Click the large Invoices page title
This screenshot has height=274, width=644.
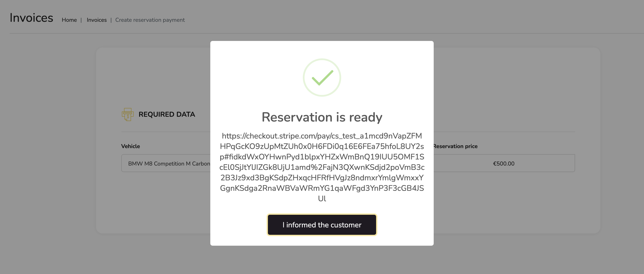(x=31, y=18)
